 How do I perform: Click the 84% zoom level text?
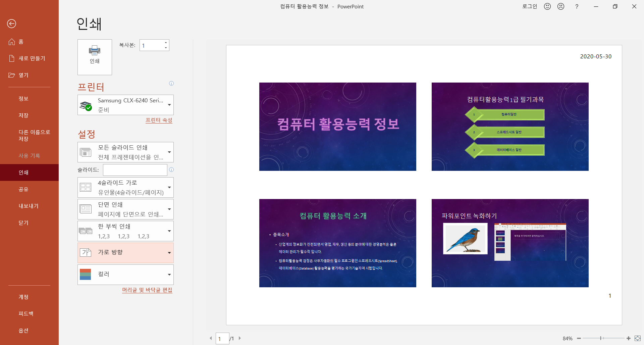point(568,339)
